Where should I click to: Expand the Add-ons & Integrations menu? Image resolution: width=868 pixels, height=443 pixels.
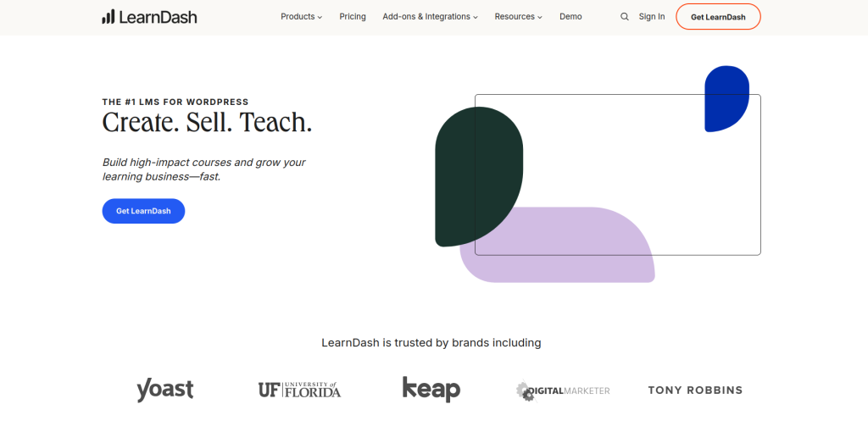430,17
